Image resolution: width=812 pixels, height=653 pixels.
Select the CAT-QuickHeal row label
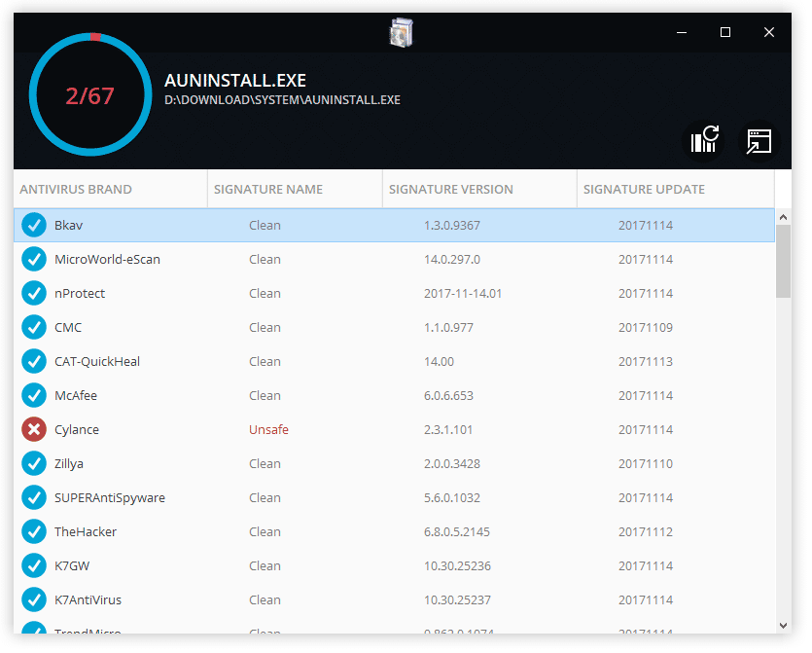coord(97,362)
